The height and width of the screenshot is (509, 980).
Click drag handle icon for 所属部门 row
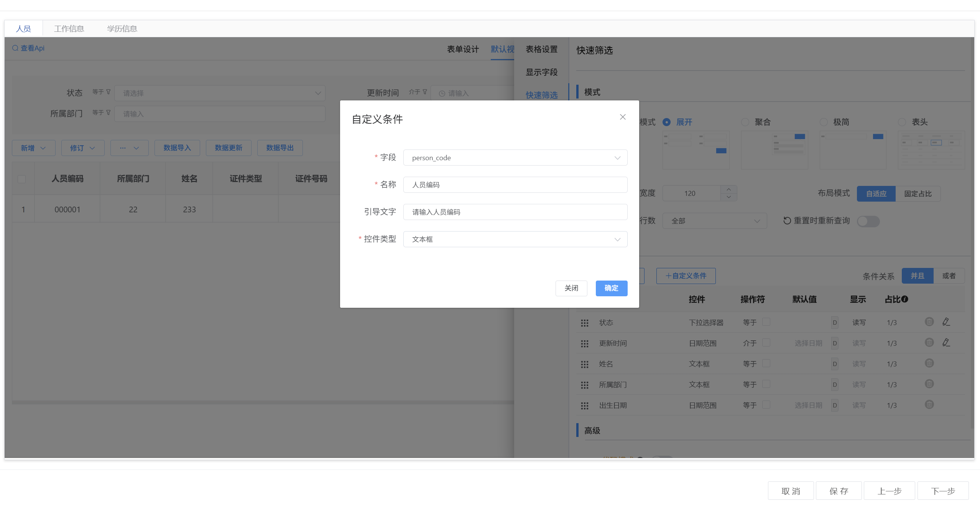click(584, 385)
